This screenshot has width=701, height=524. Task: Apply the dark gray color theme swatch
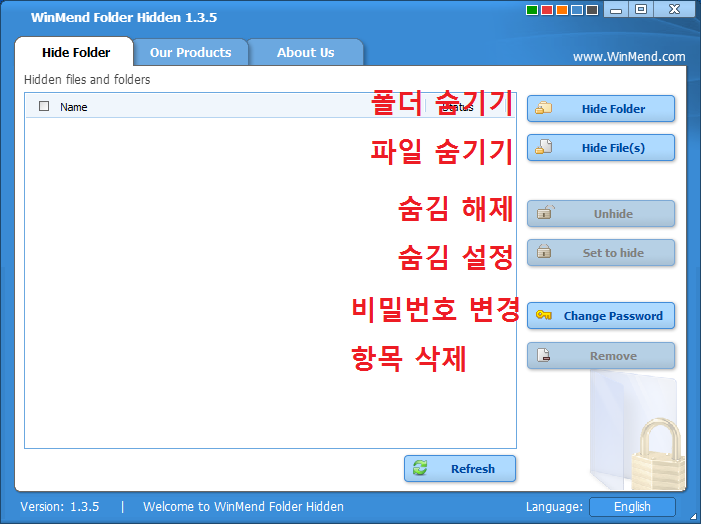592,10
